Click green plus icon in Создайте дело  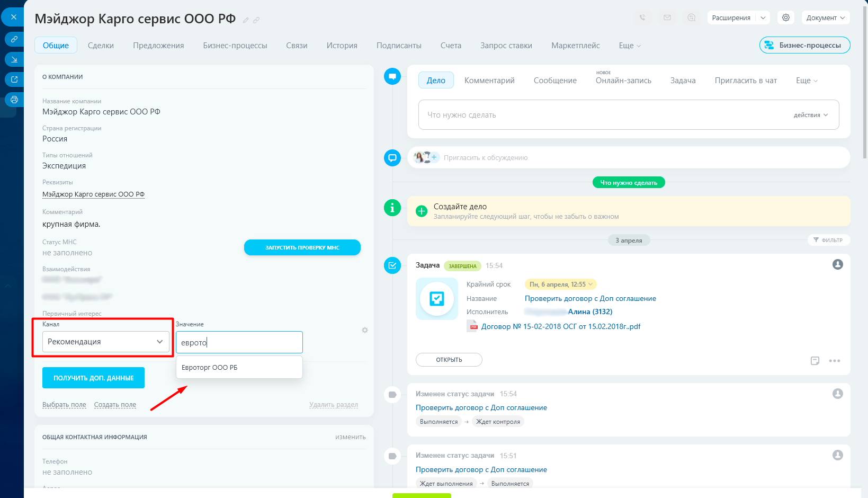coord(422,211)
